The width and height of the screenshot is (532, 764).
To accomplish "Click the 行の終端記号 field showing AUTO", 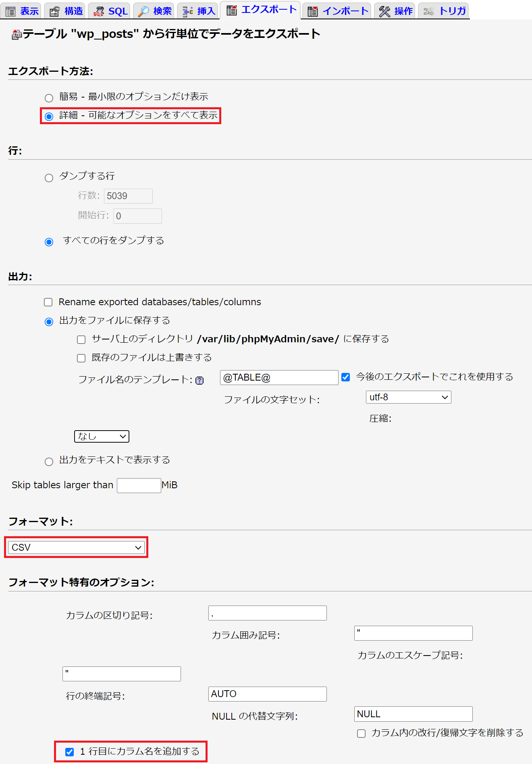I will 268,694.
